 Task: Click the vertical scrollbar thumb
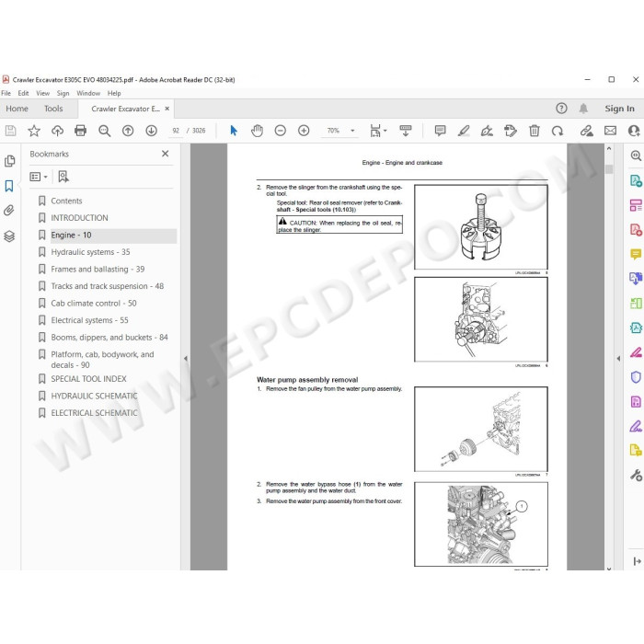coord(609,168)
